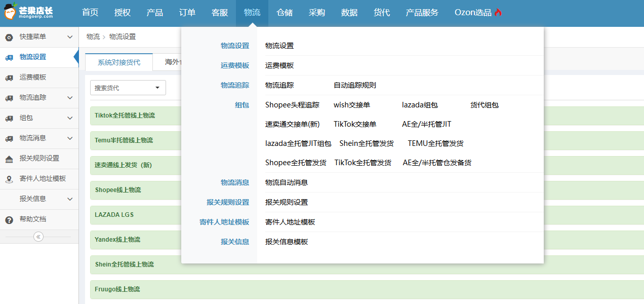Select TEMU全托管发货 menu entry

[435, 143]
